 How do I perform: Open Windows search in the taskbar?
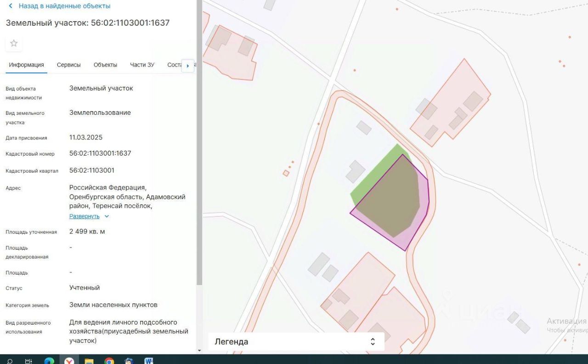coord(9,361)
